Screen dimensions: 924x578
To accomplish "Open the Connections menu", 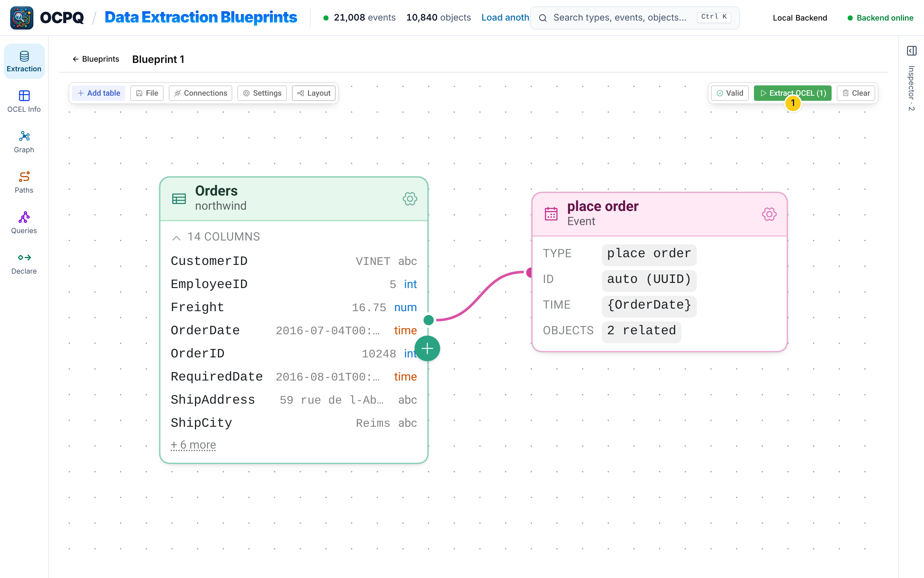I will 201,93.
